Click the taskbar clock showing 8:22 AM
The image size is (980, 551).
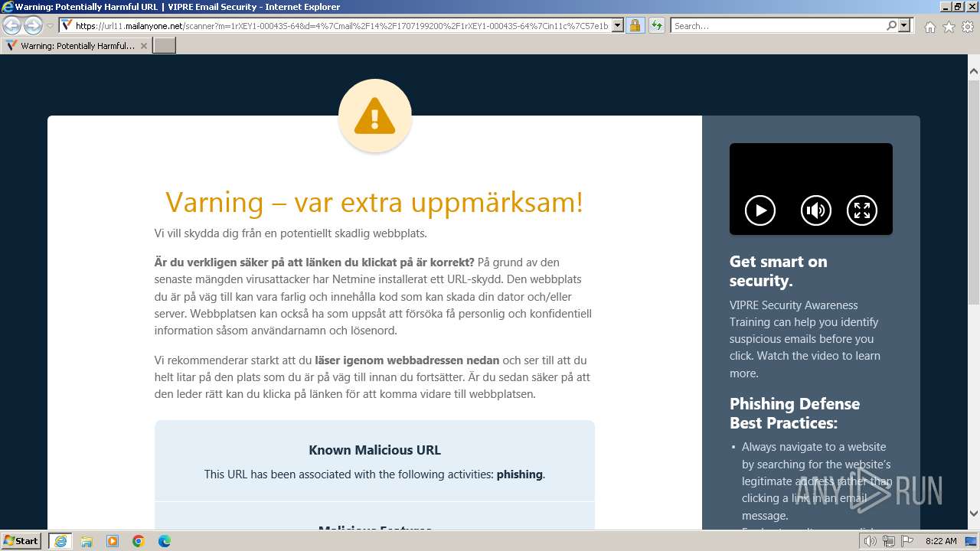pos(941,541)
